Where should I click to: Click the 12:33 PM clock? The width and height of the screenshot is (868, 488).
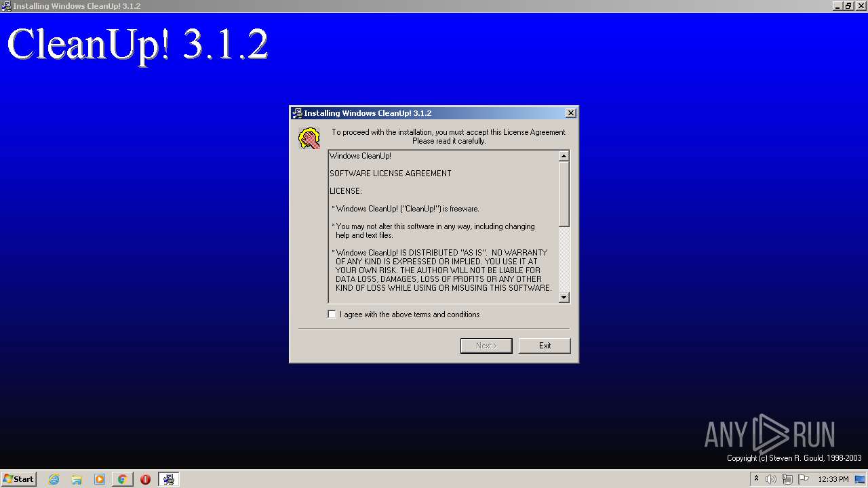(x=833, y=479)
